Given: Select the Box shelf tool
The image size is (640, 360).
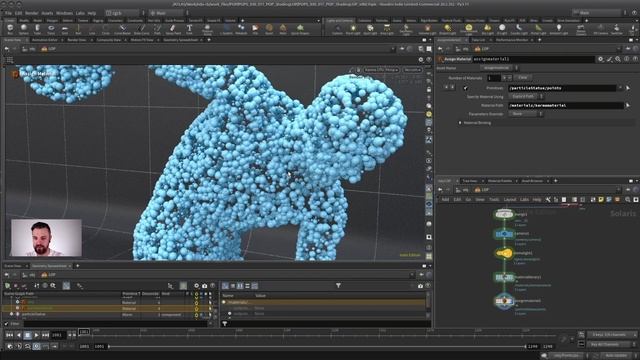Looking at the screenshot, I should [10, 29].
